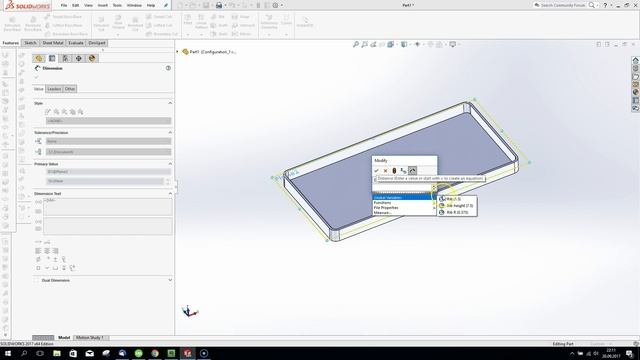The image size is (640, 360).
Task: Open the Unit Precision dropdown
Action: point(109,152)
